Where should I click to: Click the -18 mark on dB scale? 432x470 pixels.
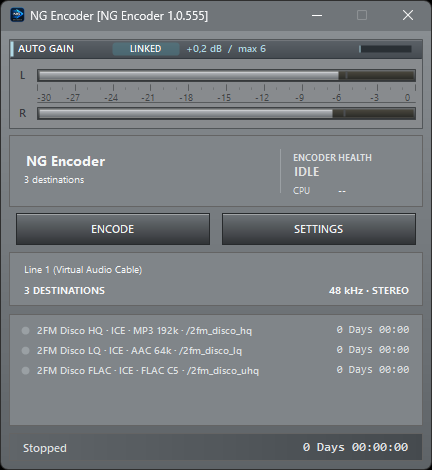click(x=186, y=98)
